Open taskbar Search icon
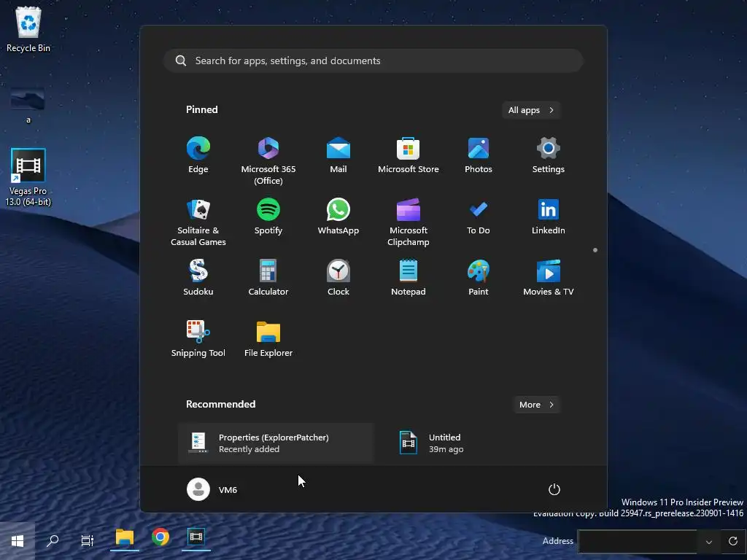This screenshot has width=747, height=560. [53, 541]
